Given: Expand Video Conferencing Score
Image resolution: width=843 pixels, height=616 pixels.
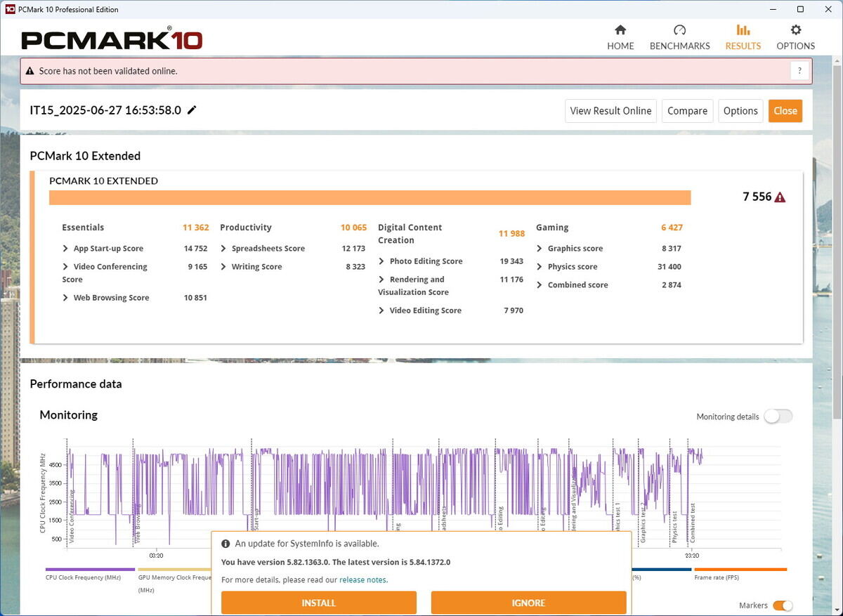Looking at the screenshot, I should 66,267.
